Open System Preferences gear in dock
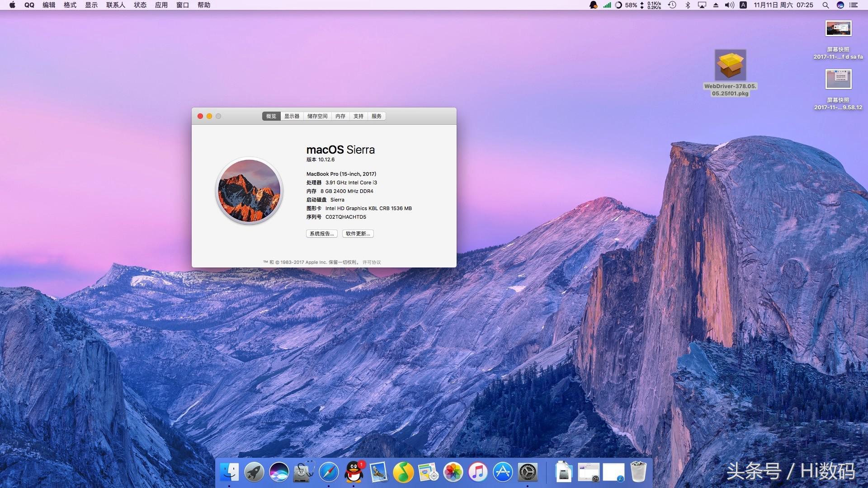This screenshot has height=488, width=868. point(528,472)
